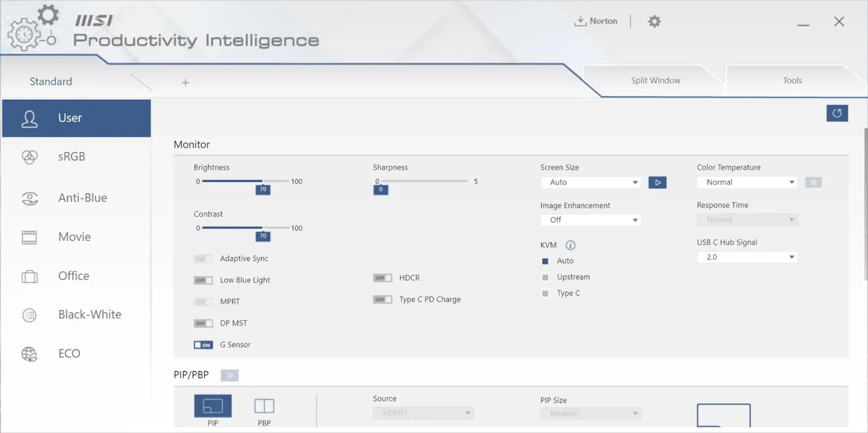This screenshot has height=433, width=868.
Task: Expand the Color Temperature dropdown
Action: click(x=747, y=183)
